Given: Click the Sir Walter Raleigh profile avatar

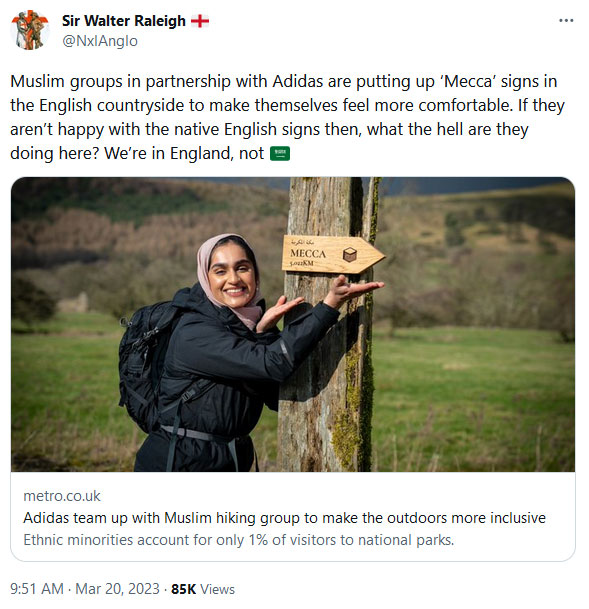Looking at the screenshot, I should (x=30, y=30).
